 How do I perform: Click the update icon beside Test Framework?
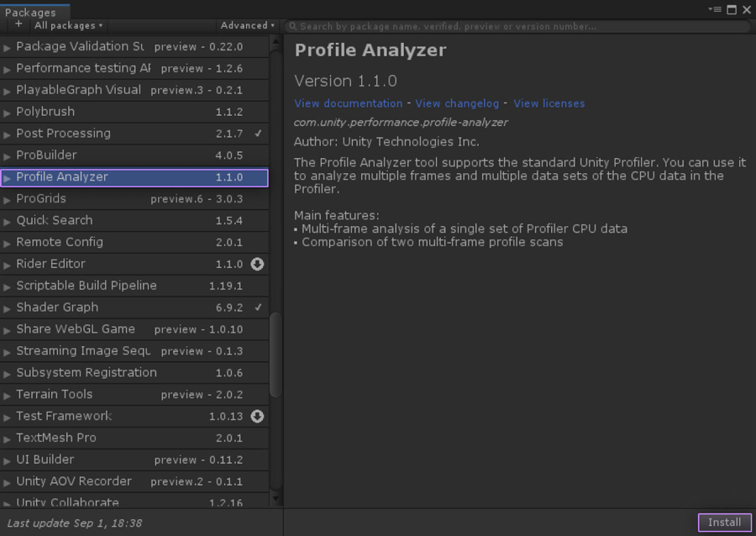(258, 416)
